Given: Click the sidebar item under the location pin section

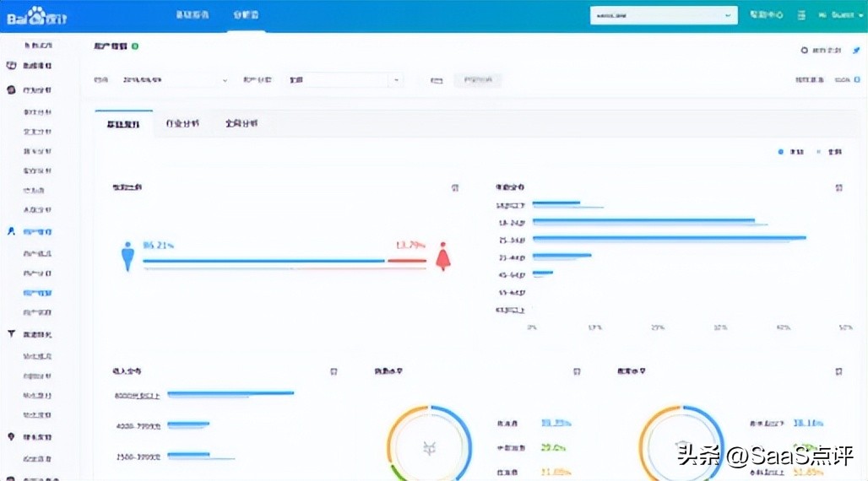Looking at the screenshot, I should (37, 459).
